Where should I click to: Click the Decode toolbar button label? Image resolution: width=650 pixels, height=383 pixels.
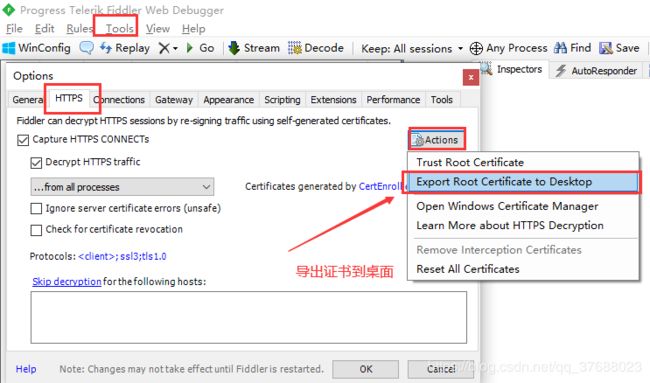click(324, 48)
